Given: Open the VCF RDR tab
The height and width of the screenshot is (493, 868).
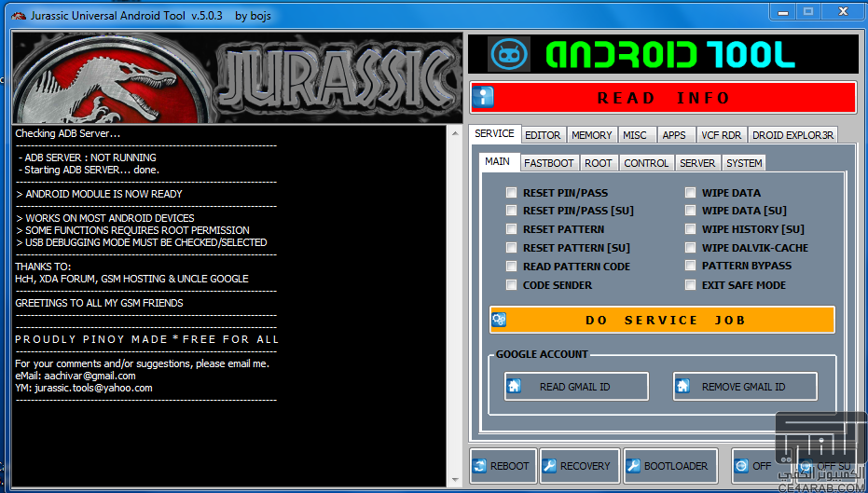Looking at the screenshot, I should (x=722, y=135).
